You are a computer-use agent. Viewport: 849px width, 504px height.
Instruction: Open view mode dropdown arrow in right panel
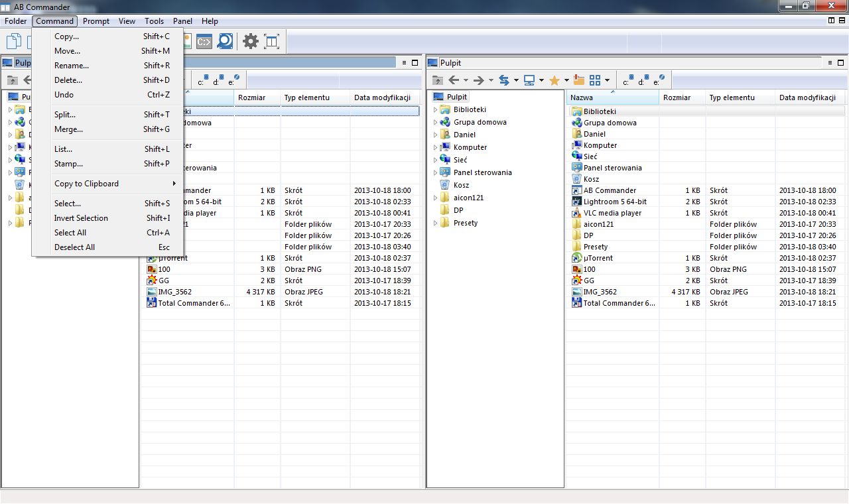pyautogui.click(x=607, y=81)
